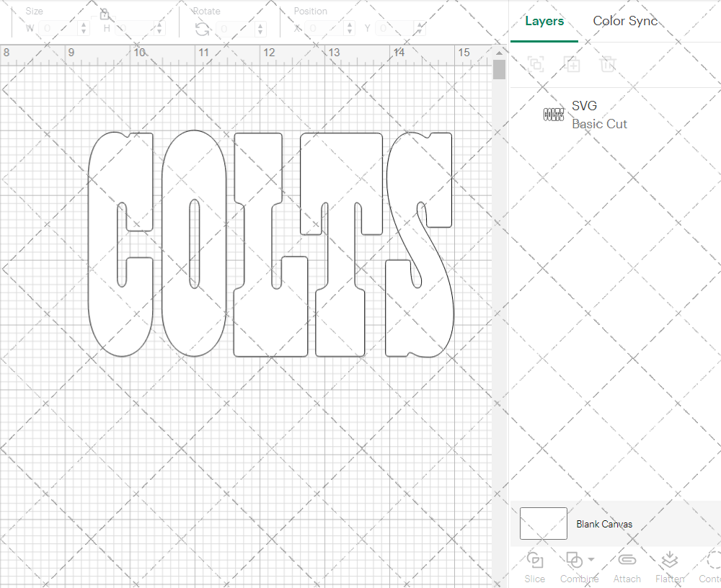Open the Color Sync tab
The image size is (721, 588).
(x=625, y=21)
